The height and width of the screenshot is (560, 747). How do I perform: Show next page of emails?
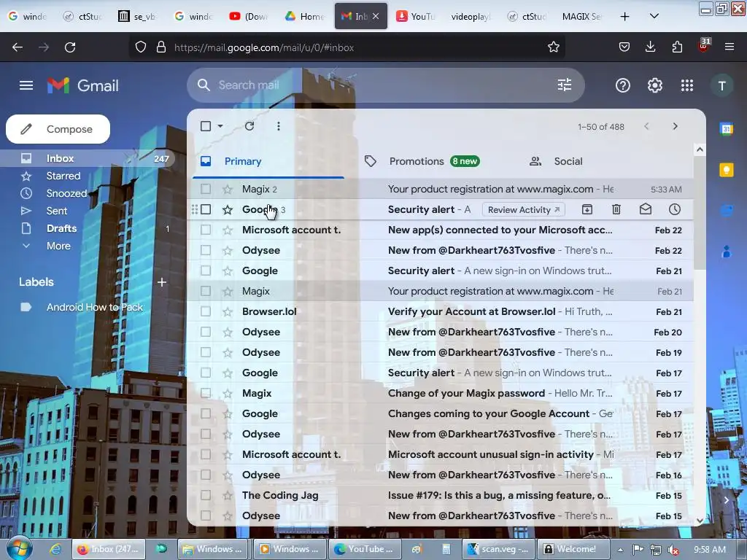675,126
